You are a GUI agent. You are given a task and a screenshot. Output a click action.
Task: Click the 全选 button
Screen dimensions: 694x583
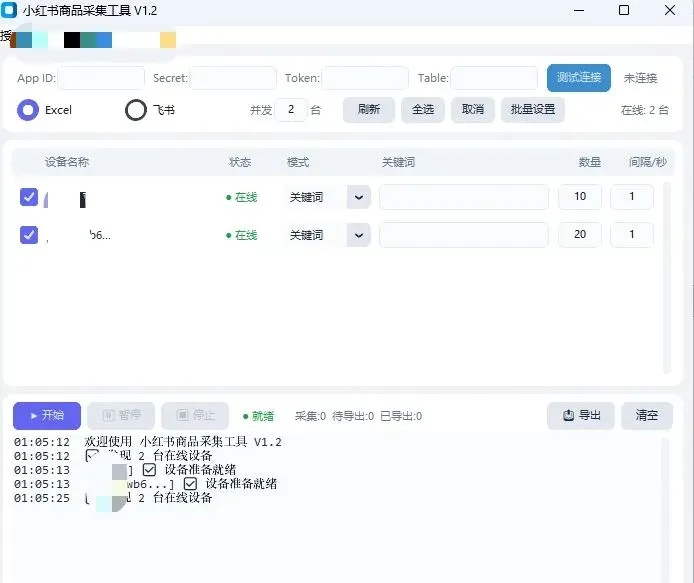point(423,109)
